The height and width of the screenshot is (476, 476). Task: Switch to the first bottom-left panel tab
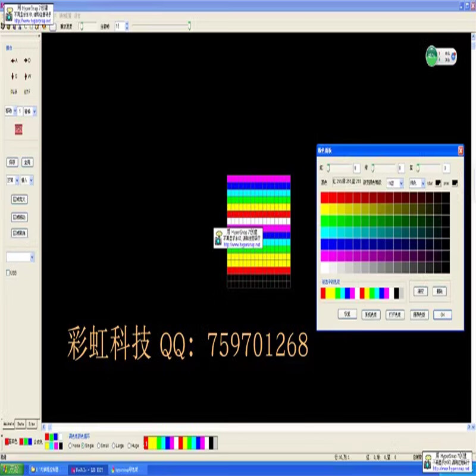click(9, 424)
